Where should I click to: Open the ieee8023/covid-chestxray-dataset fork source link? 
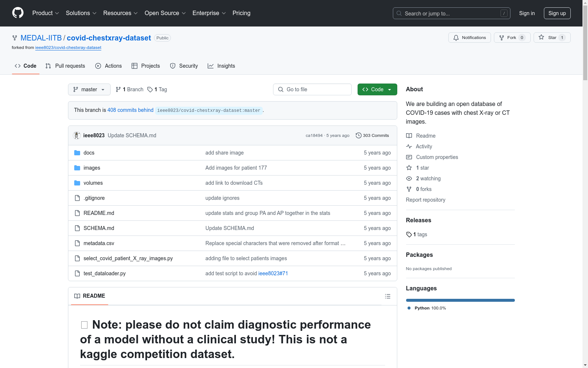point(68,47)
